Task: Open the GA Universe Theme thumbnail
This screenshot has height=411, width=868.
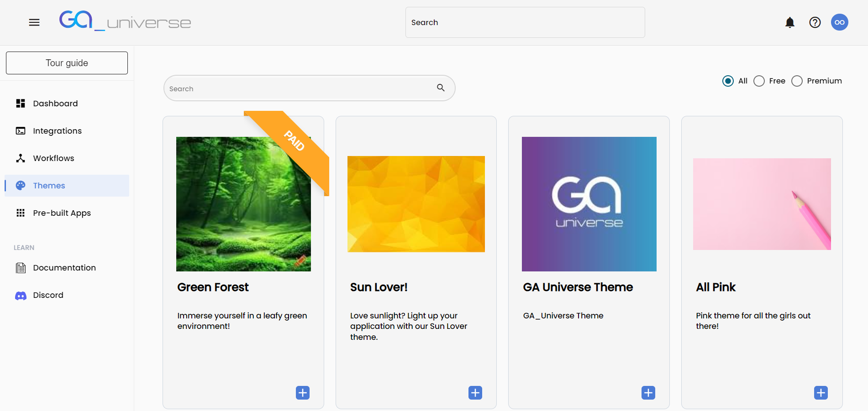Action: pos(589,204)
